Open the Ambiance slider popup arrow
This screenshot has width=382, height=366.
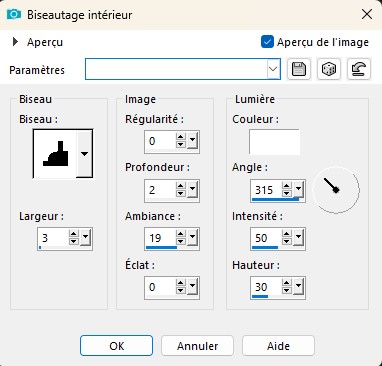tap(192, 237)
